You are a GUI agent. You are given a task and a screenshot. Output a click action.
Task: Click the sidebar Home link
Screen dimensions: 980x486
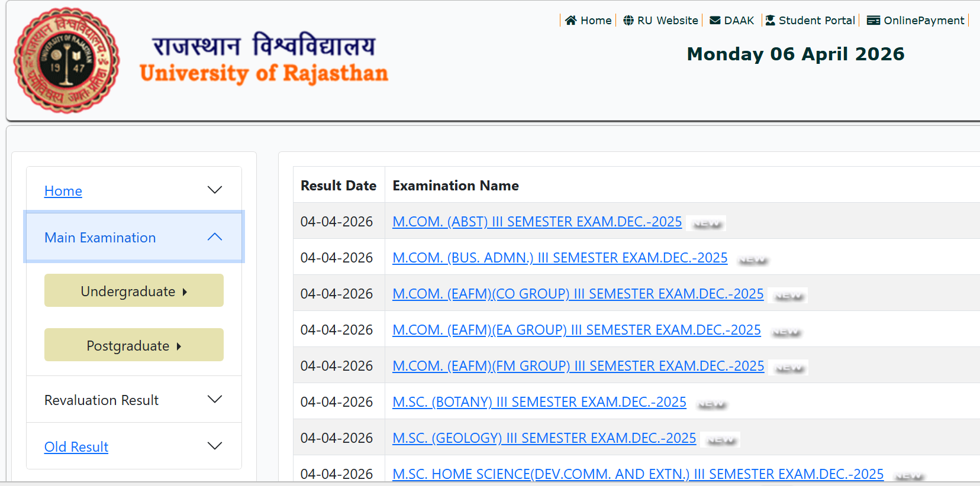point(63,191)
